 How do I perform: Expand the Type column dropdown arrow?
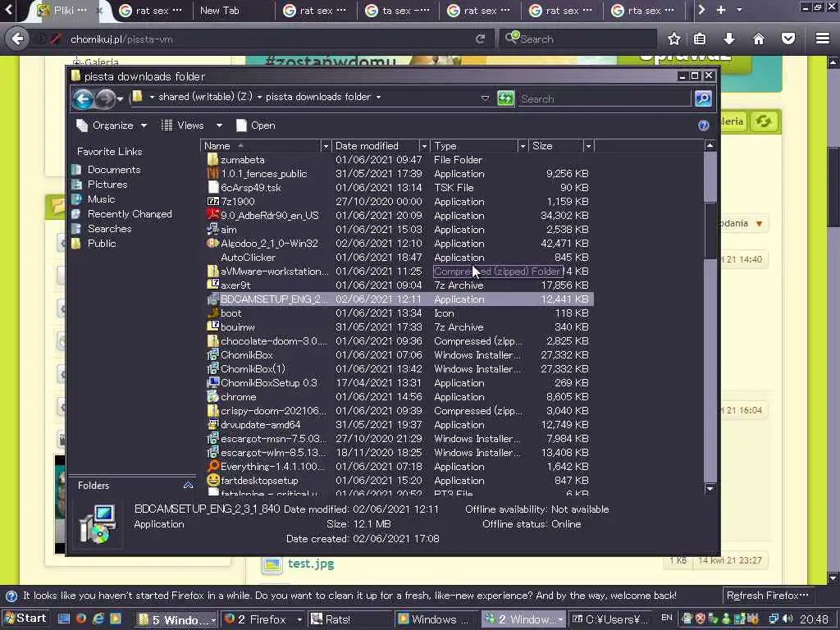click(523, 146)
